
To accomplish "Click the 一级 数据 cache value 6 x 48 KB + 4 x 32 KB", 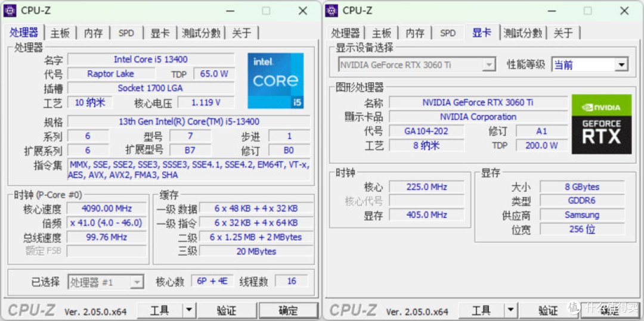I will pos(256,208).
